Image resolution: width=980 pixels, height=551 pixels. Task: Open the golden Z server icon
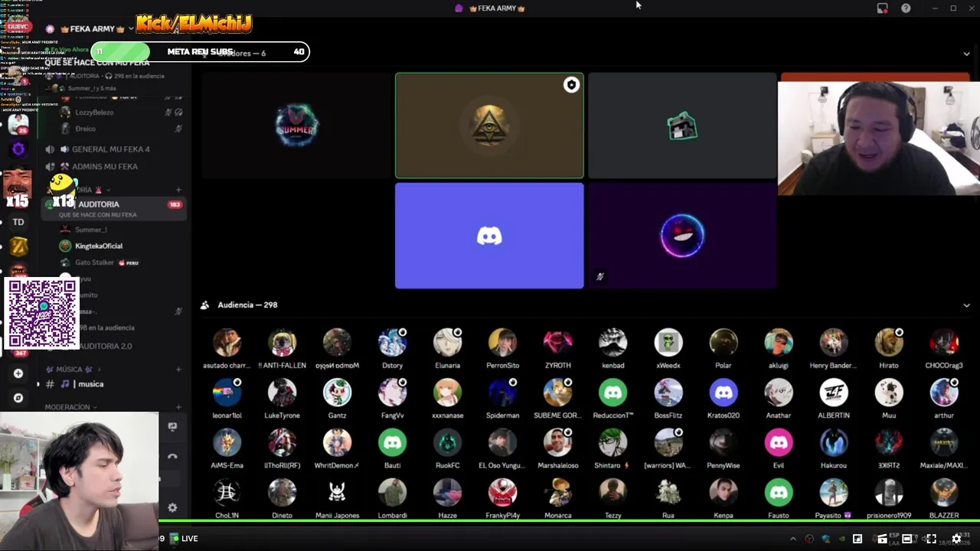(x=18, y=246)
